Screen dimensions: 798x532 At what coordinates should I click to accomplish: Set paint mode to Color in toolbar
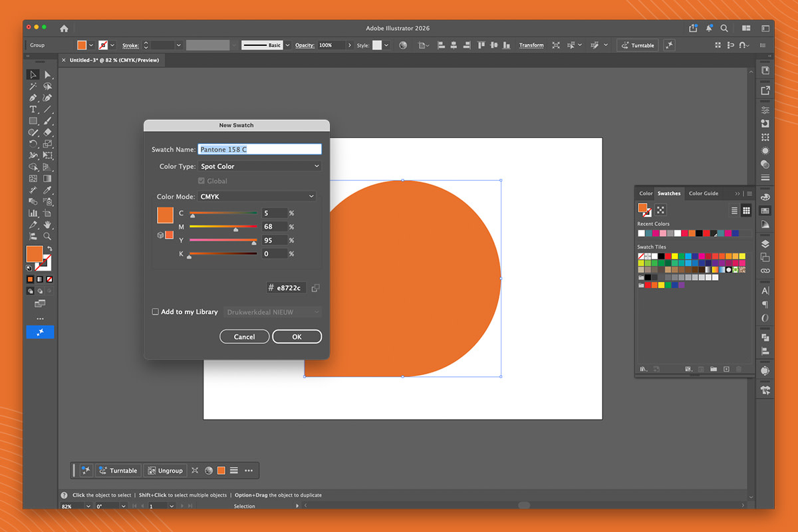(30, 279)
